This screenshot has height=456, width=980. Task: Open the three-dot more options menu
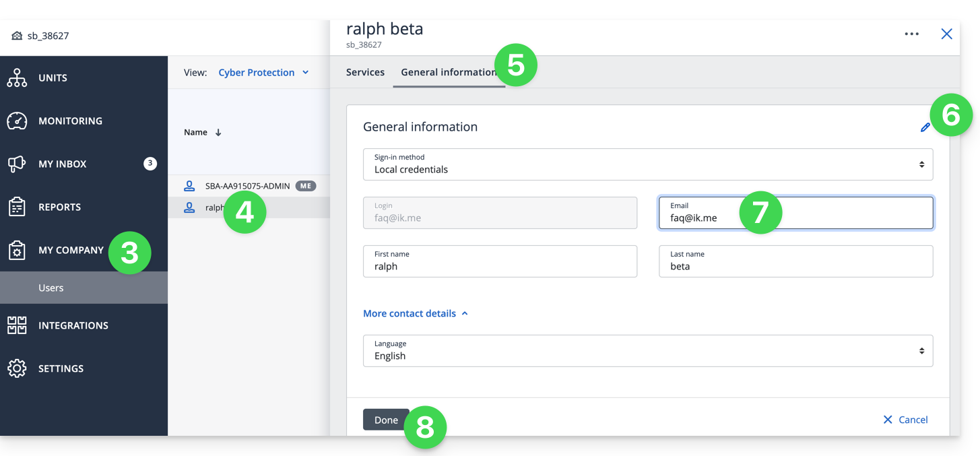pos(911,34)
